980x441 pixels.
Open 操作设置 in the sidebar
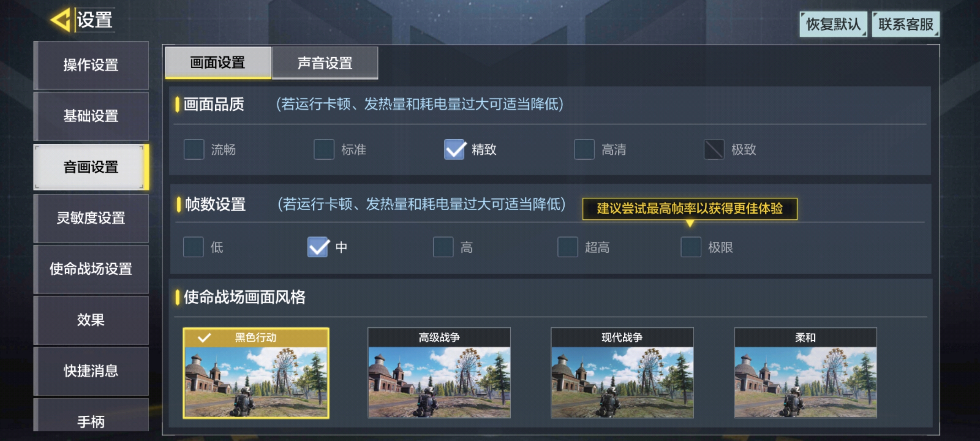coord(91,65)
